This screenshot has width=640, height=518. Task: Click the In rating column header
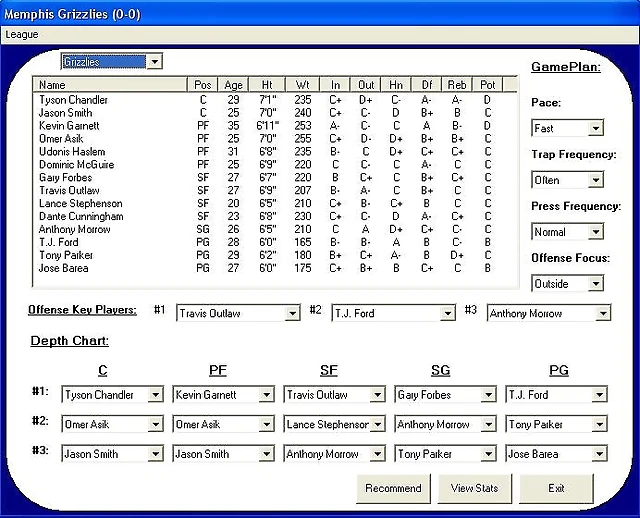tap(335, 84)
